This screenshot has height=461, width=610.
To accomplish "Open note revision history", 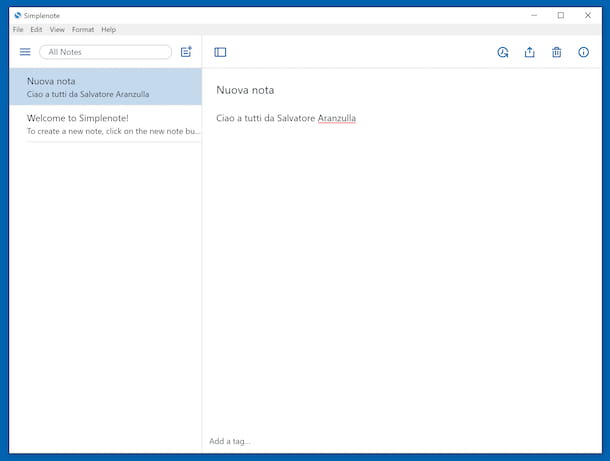I will (503, 52).
